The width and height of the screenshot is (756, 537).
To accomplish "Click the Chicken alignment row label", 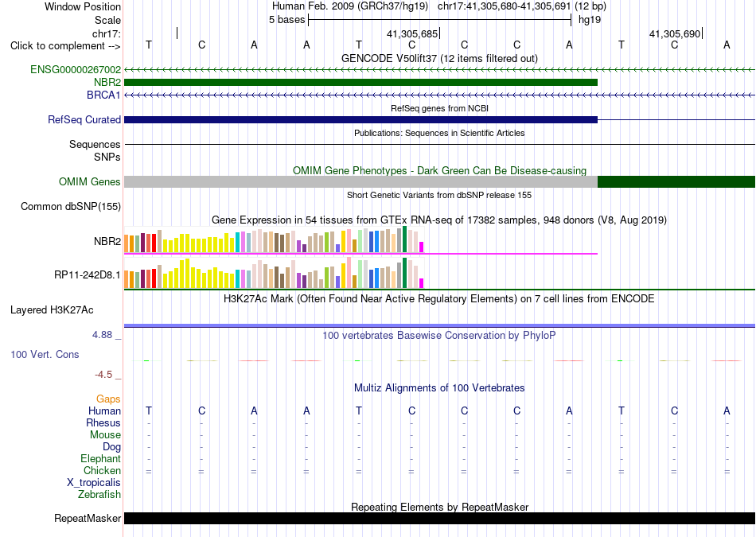I will (102, 470).
